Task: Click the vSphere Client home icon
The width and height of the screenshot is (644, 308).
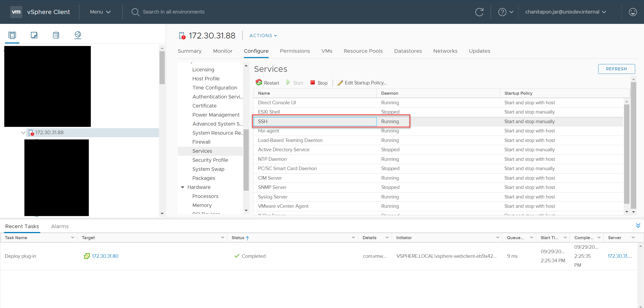Action: (16, 12)
